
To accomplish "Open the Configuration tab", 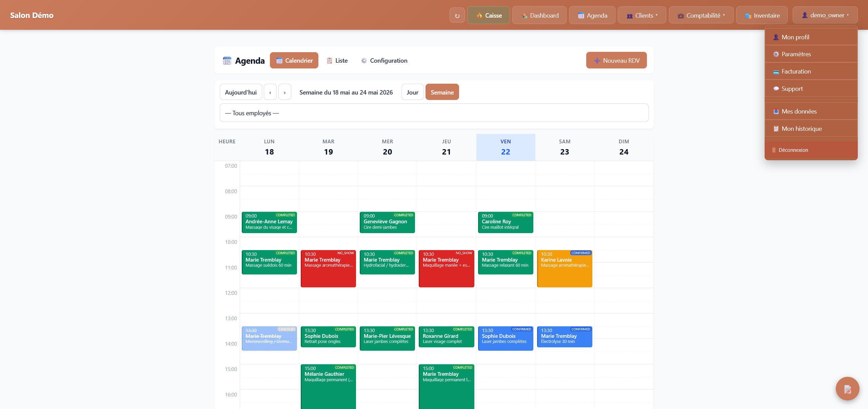I will [384, 60].
